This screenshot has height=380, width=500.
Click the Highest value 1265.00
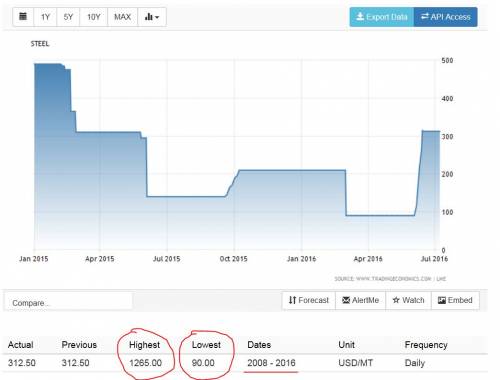click(146, 363)
